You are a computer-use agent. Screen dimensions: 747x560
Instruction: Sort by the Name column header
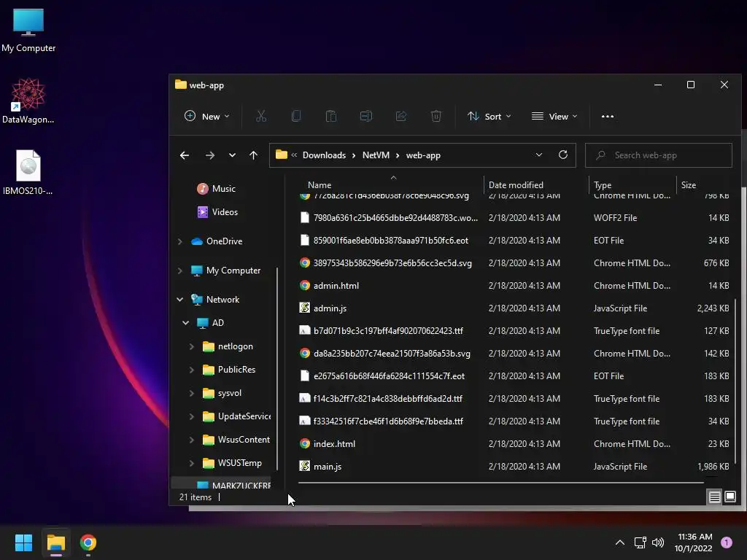click(x=320, y=184)
